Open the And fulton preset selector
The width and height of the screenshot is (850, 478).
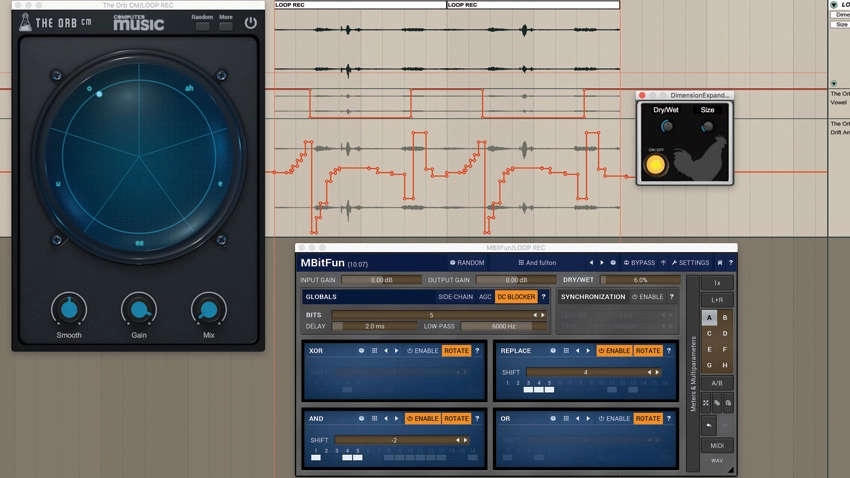tap(537, 263)
